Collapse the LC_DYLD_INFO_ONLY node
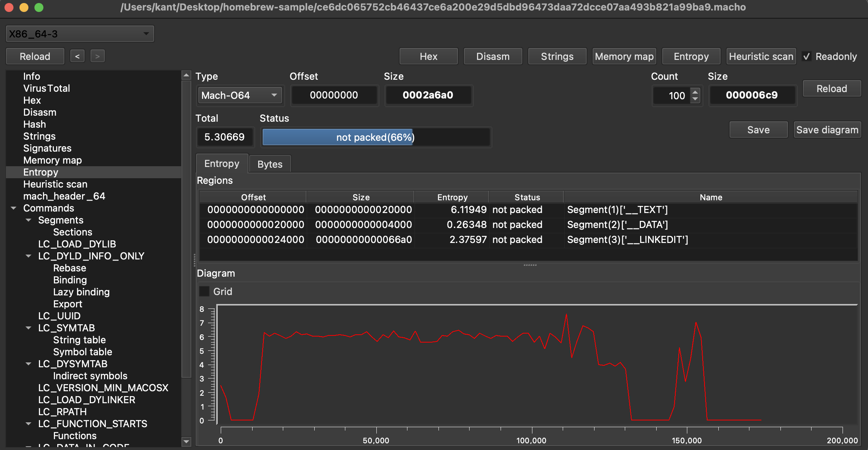 pos(28,256)
